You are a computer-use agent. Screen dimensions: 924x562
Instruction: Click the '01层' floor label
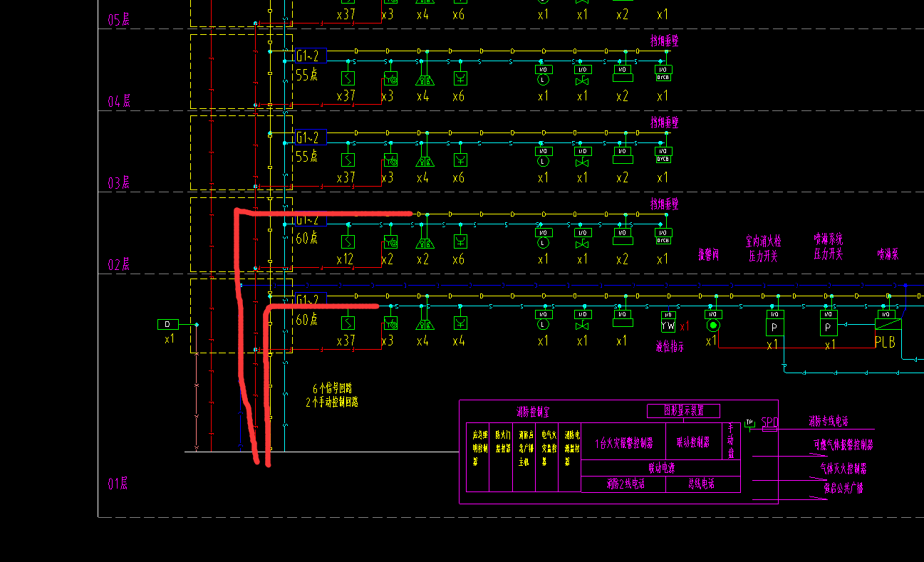coord(118,484)
